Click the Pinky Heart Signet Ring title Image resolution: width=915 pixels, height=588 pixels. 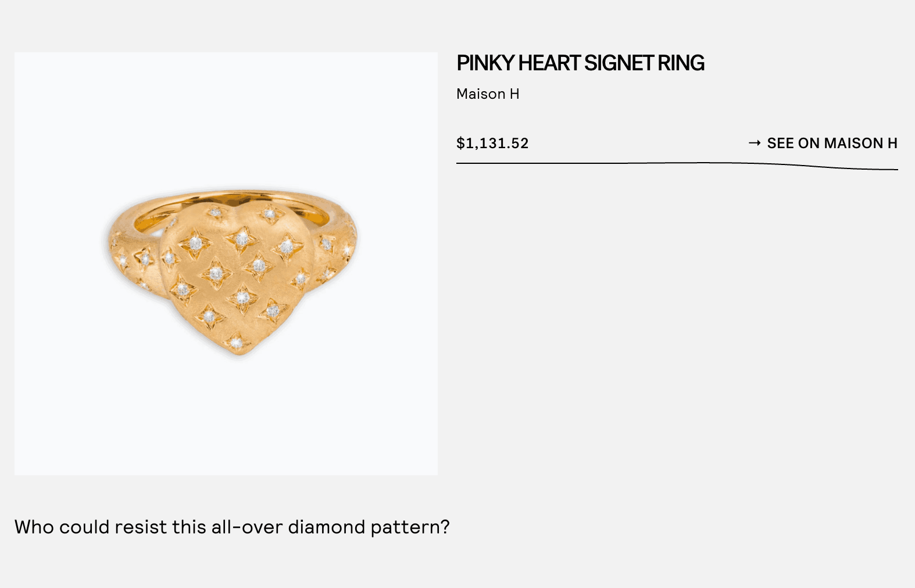click(580, 63)
